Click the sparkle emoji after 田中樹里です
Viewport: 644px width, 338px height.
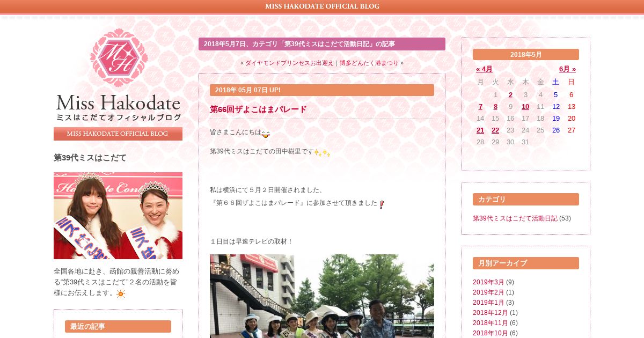322,152
